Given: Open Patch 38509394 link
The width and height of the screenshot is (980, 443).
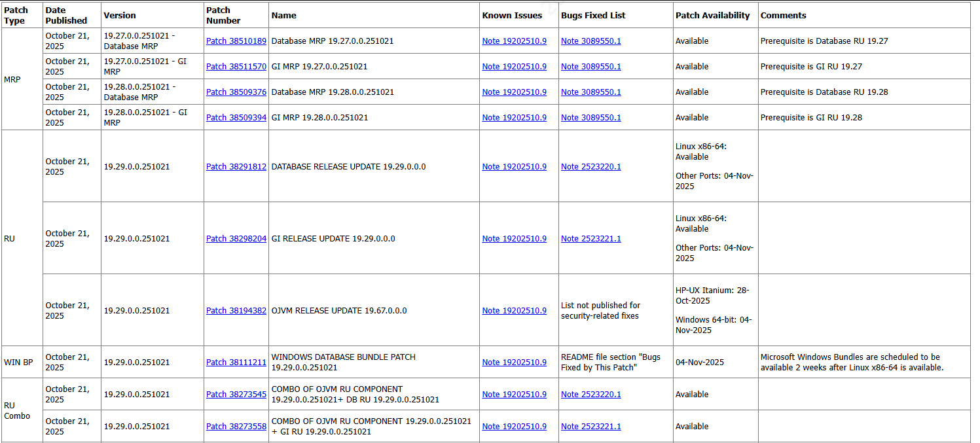Looking at the screenshot, I should 236,118.
